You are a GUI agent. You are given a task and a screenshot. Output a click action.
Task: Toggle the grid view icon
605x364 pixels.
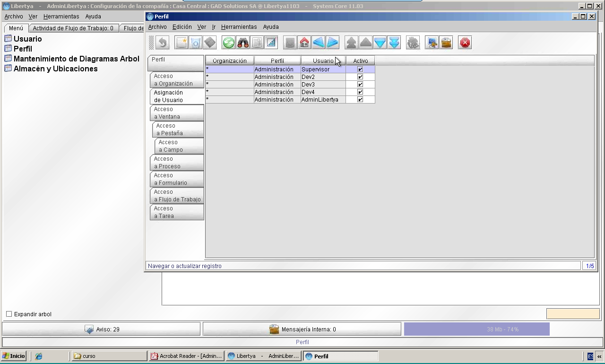[x=271, y=43]
